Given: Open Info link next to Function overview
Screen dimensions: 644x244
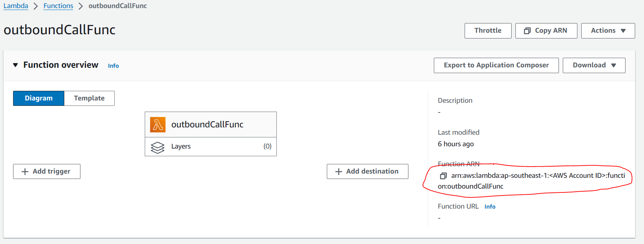Looking at the screenshot, I should (113, 66).
